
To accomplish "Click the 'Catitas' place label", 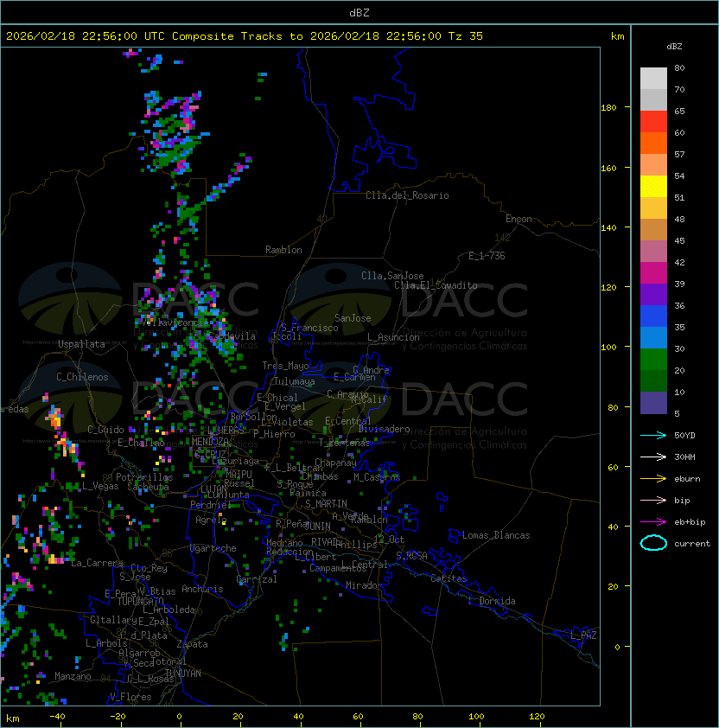I will 449,578.
